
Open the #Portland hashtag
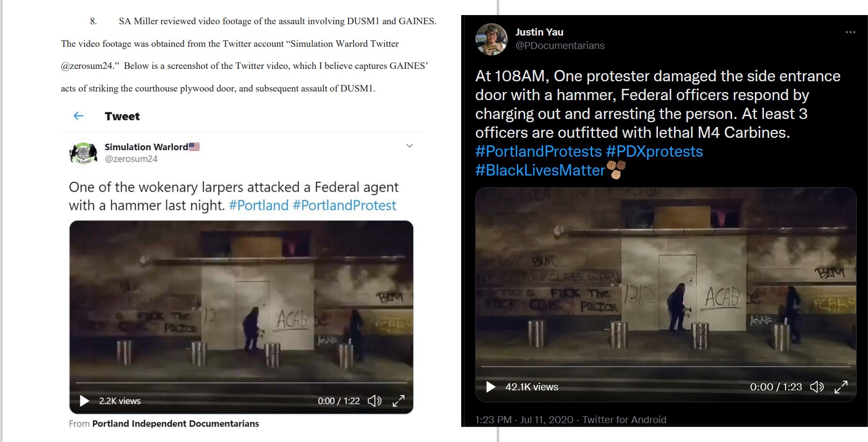[259, 205]
